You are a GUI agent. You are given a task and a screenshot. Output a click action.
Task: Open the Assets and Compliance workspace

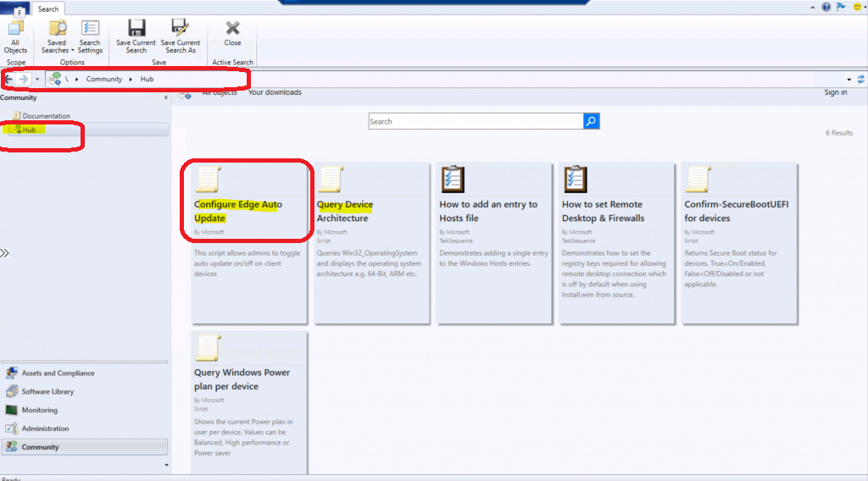[85, 373]
